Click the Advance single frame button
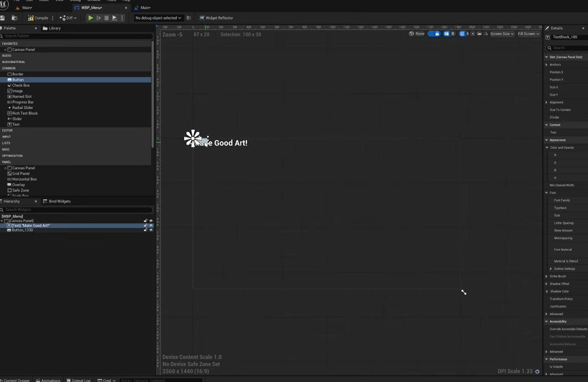This screenshot has width=588, height=382. click(99, 18)
